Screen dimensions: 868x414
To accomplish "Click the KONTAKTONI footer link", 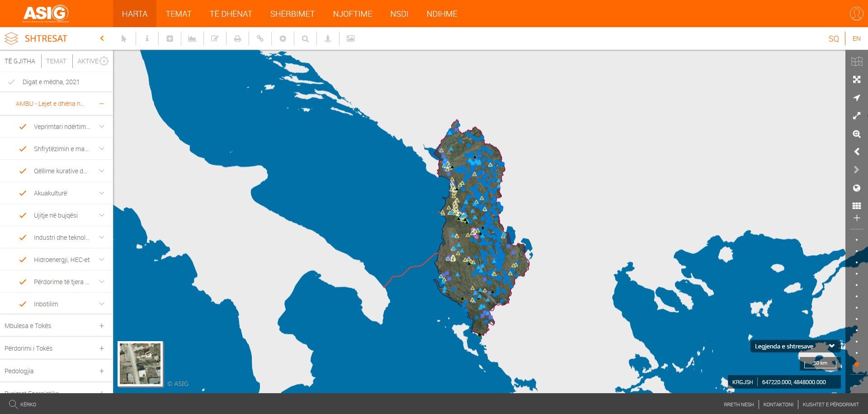I will 778,404.
